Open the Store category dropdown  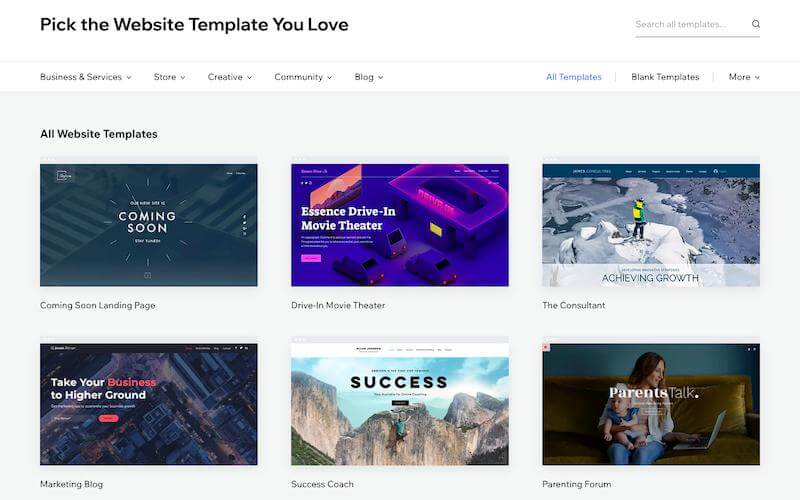point(169,77)
